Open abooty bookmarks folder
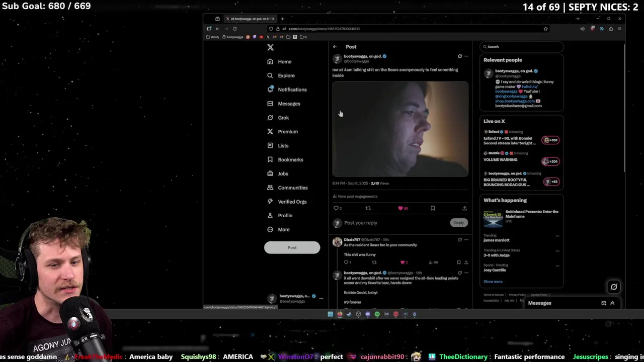 [x=212, y=37]
